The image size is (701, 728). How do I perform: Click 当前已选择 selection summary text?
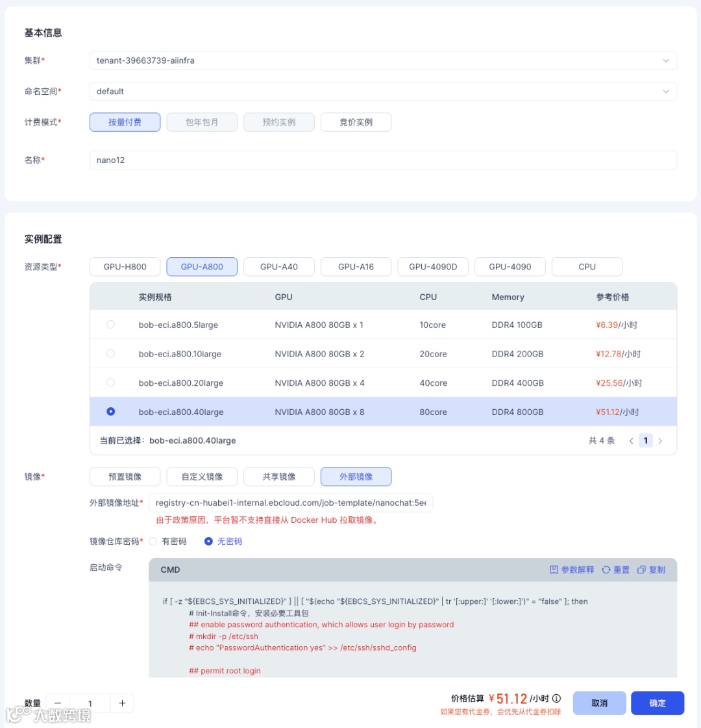[x=168, y=440]
